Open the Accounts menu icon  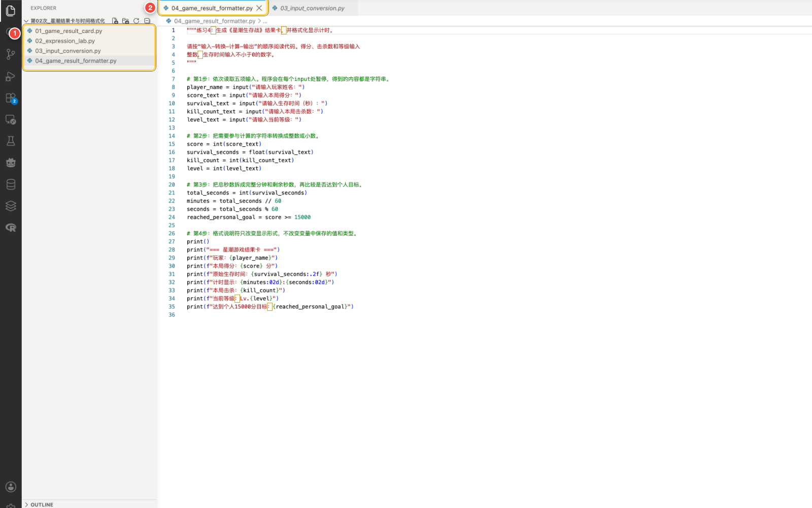pyautogui.click(x=11, y=487)
